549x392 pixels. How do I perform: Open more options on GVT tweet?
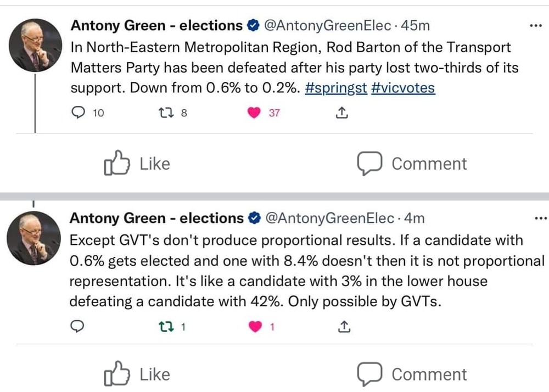(x=540, y=218)
